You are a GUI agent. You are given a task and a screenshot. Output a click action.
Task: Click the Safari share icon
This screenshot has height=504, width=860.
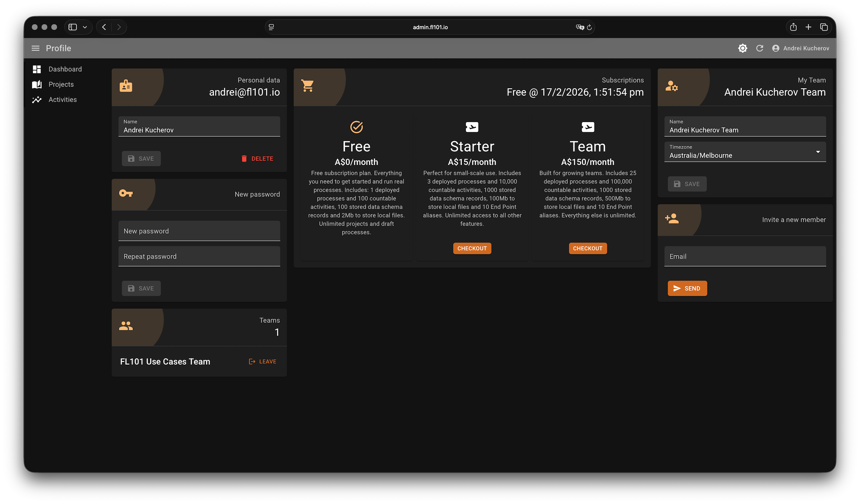[793, 27]
